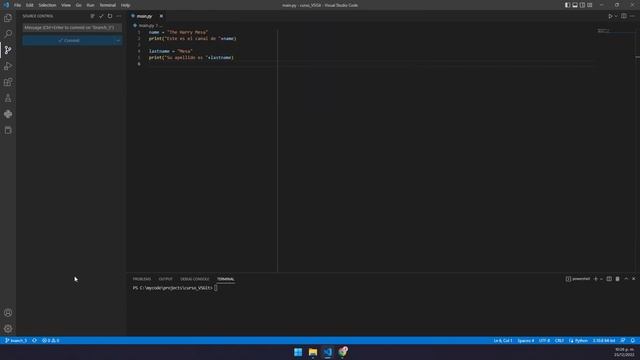Open the View menu
Image resolution: width=640 pixels, height=360 pixels.
click(x=66, y=5)
